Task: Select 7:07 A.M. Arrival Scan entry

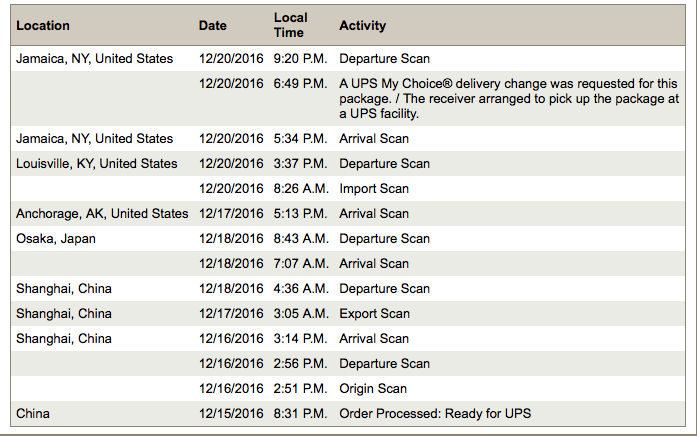Action: (348, 264)
